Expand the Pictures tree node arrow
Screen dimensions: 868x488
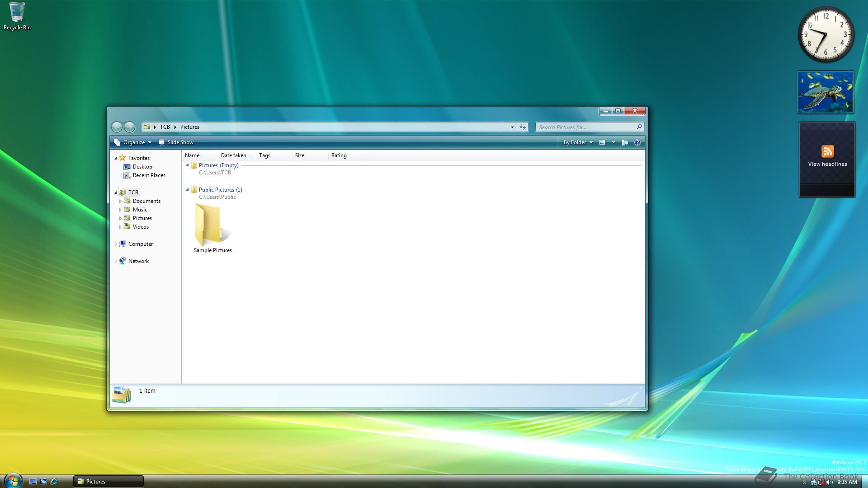[x=120, y=218]
